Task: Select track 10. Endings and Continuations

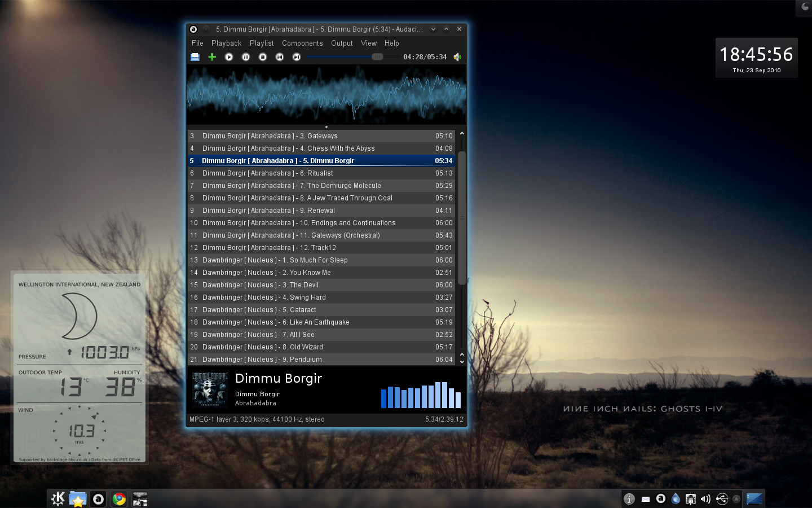Action: click(321, 223)
